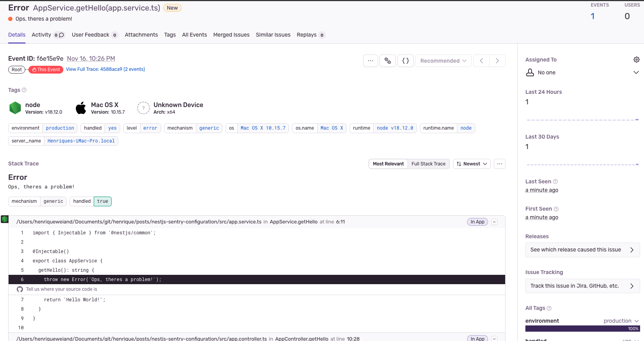The width and height of the screenshot is (644, 341).
Task: Open the Newest sort order dropdown
Action: pos(472,164)
